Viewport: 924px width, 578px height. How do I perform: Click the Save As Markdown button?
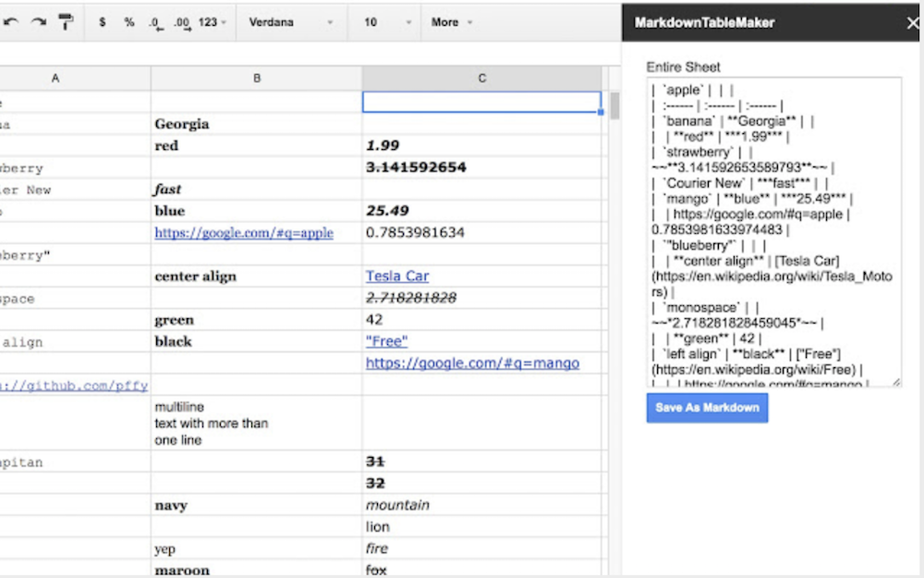pos(707,408)
